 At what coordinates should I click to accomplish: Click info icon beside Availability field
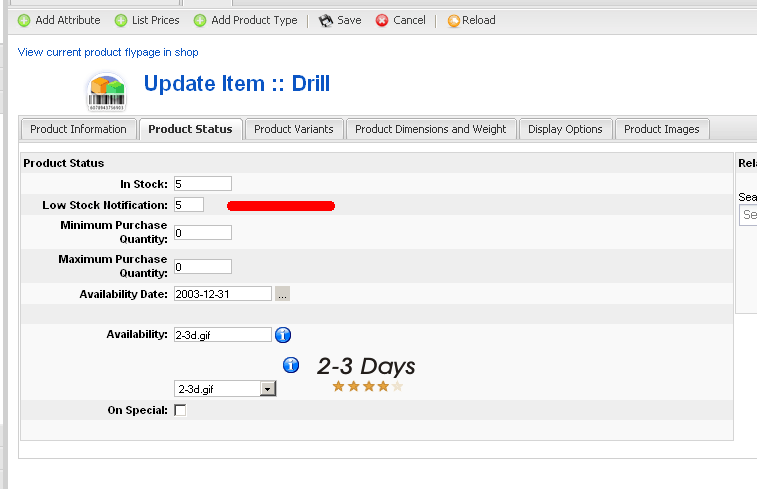(283, 335)
